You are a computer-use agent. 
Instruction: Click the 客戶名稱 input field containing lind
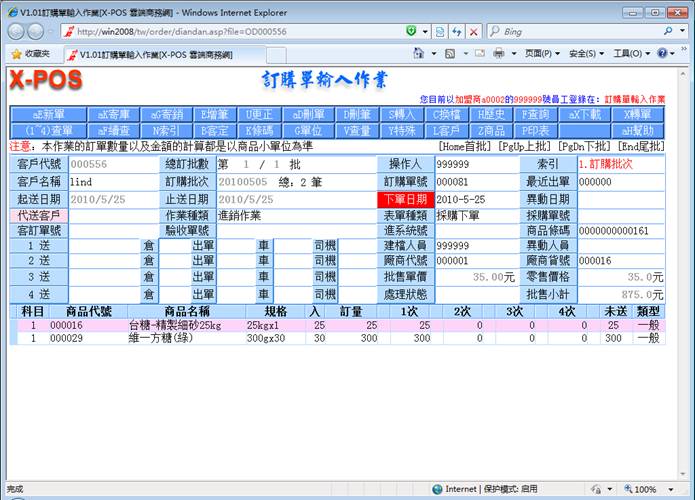[112, 181]
